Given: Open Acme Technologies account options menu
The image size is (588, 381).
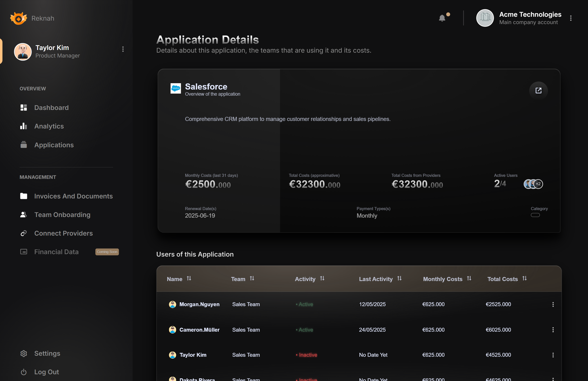Looking at the screenshot, I should (571, 18).
